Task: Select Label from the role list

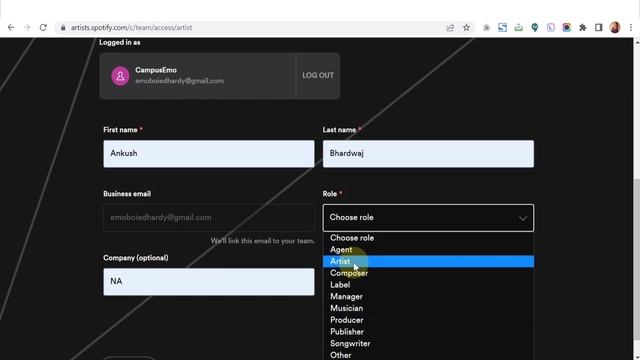Action: click(428, 285)
